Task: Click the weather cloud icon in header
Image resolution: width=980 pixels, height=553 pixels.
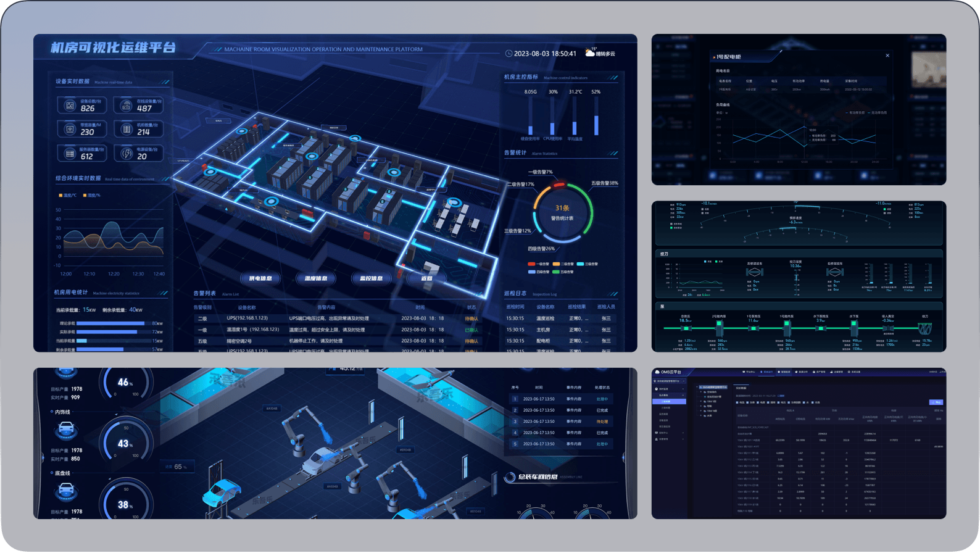Action: pos(590,53)
